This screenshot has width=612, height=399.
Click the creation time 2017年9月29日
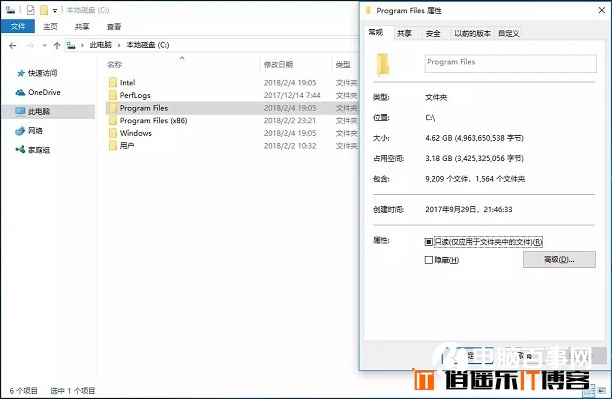(469, 209)
